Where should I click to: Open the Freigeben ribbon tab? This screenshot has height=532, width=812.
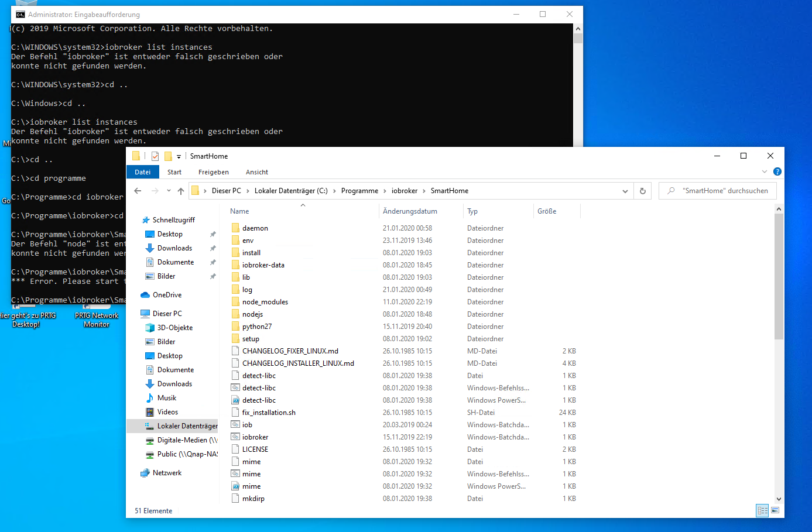pyautogui.click(x=213, y=172)
